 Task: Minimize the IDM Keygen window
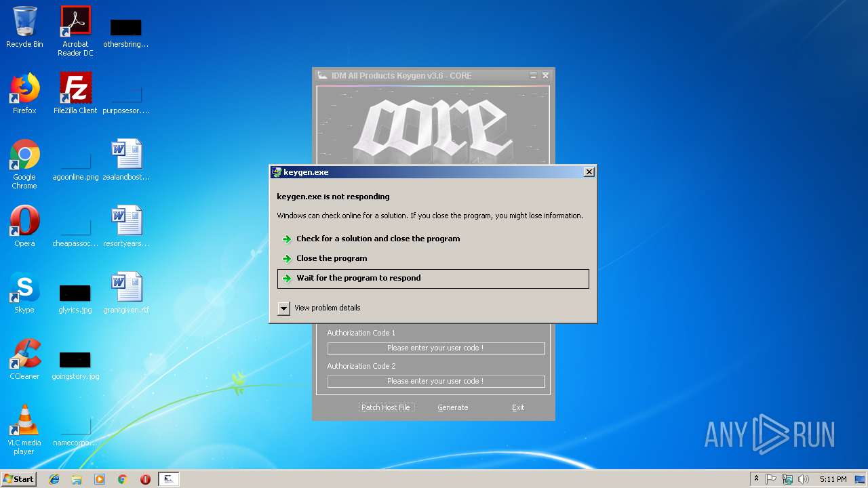pos(533,75)
